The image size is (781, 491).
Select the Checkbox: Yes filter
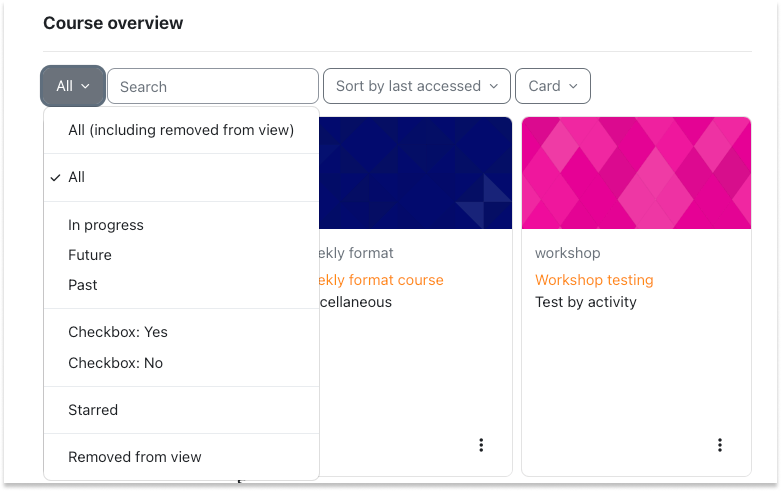(x=181, y=332)
